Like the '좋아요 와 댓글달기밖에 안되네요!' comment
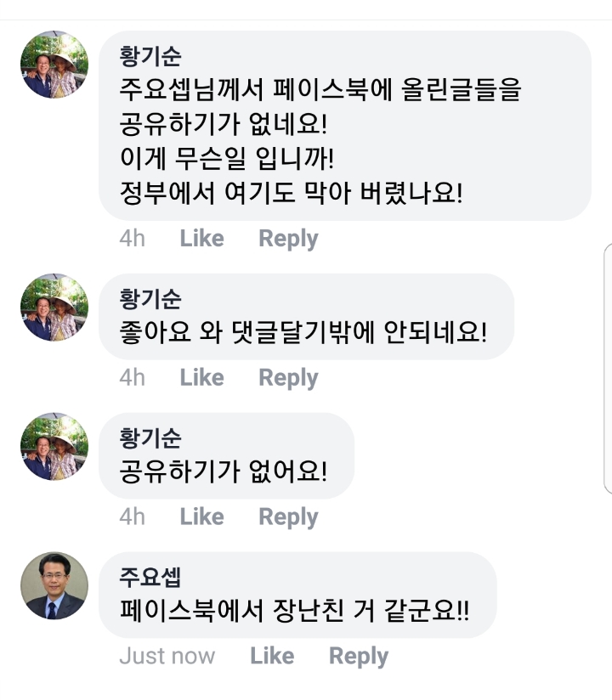612x700 pixels. (x=201, y=377)
